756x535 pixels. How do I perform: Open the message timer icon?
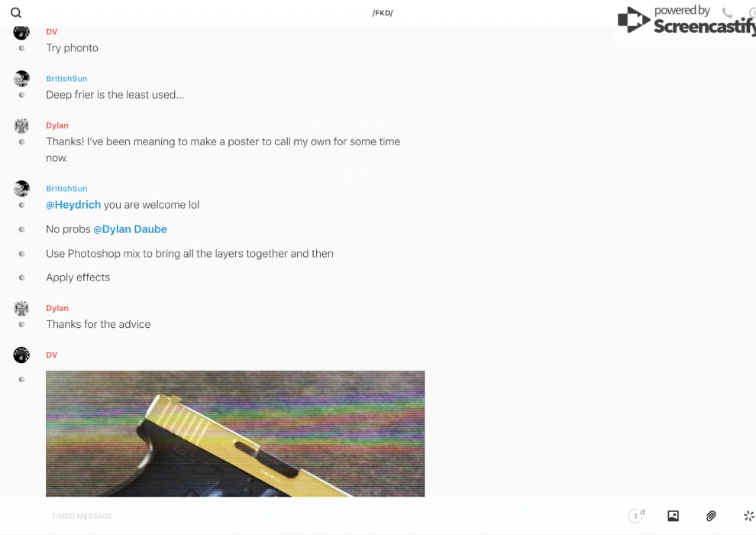636,516
